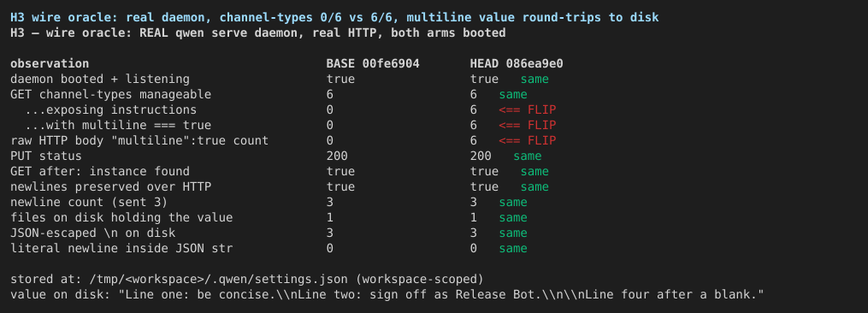The image size is (868, 313).
Task: Select the 'REAL qwen serve daemon' subtitle line
Action: point(257,32)
